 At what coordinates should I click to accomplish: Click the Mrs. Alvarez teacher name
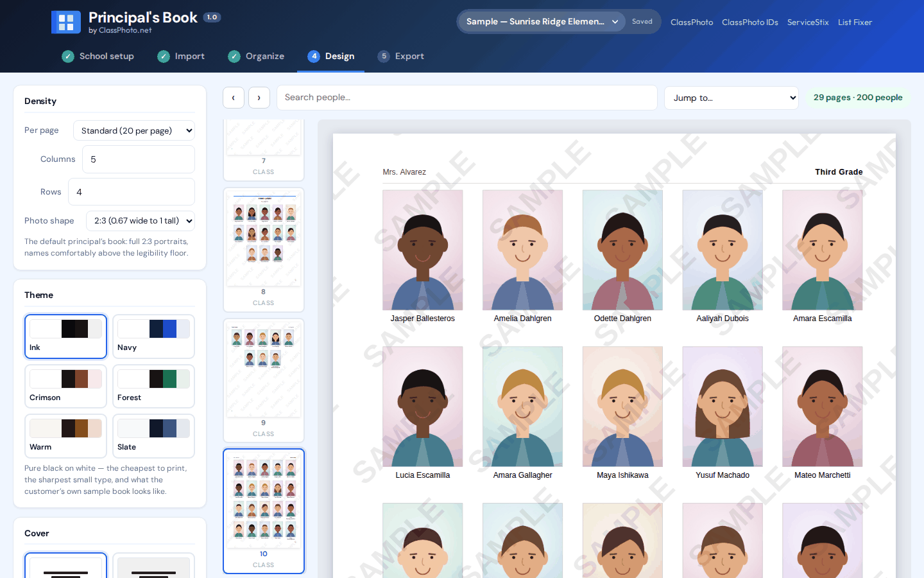point(404,172)
